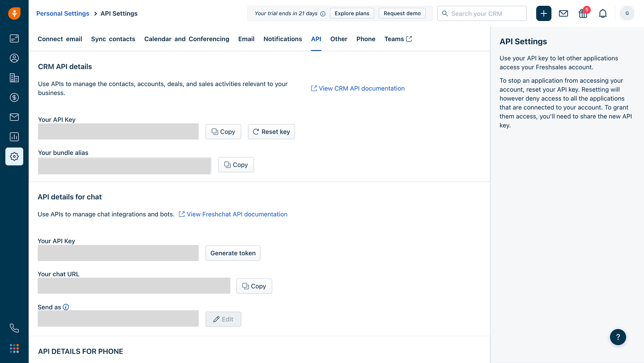The image size is (644, 363).
Task: Click the Edit button for Send as
Action: pos(223,319)
